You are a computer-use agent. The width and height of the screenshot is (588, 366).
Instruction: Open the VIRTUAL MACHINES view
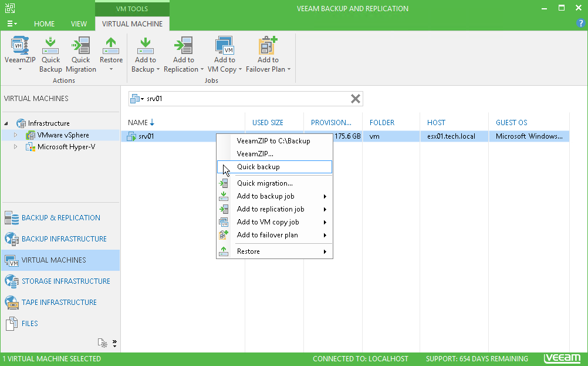point(60,260)
